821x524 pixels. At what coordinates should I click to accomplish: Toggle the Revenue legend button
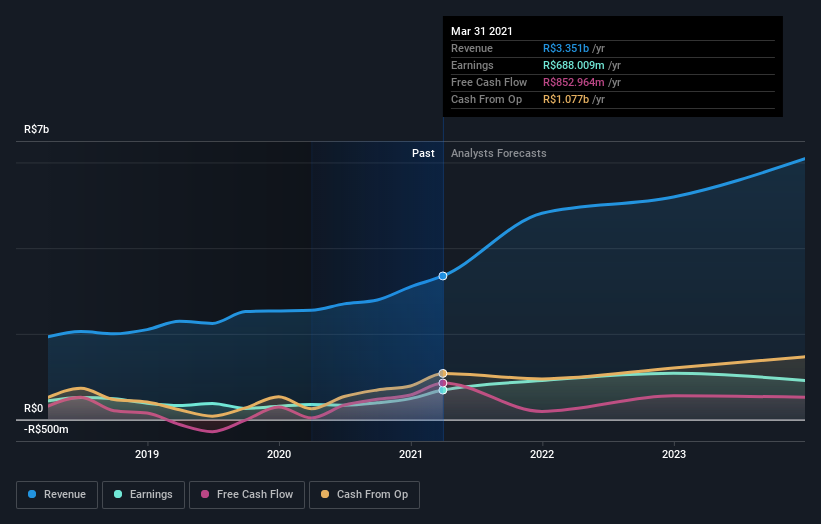tap(57, 495)
